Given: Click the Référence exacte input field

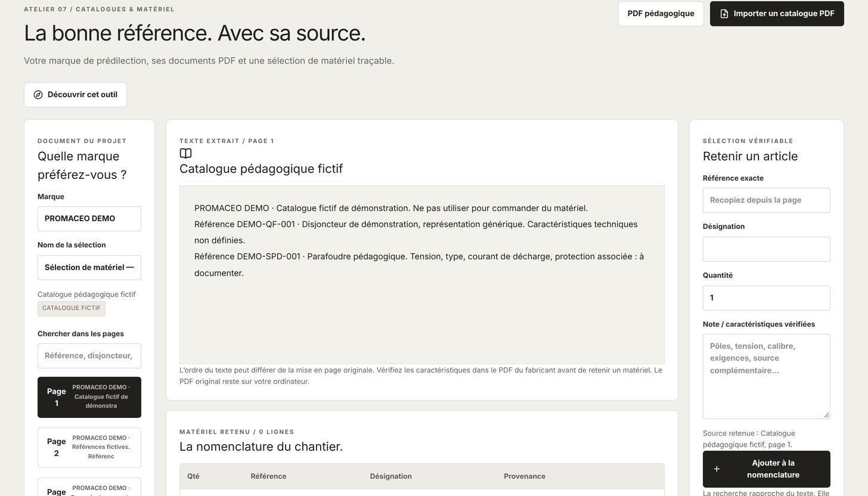Looking at the screenshot, I should [x=766, y=200].
